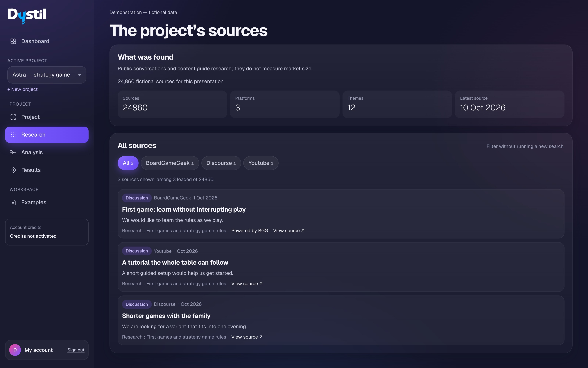Click the Discussion badge on the Discourse card
The image size is (588, 368).
tap(137, 304)
